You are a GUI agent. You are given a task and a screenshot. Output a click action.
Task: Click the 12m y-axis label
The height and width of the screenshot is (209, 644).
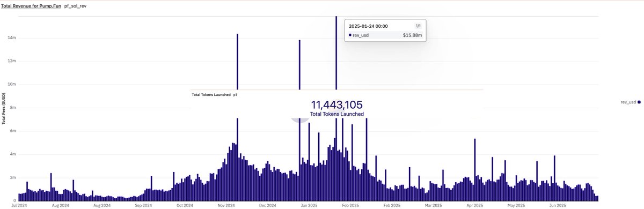12,61
